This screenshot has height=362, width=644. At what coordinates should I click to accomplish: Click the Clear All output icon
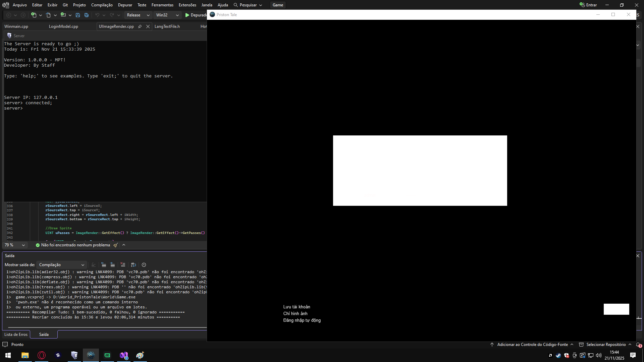[x=123, y=265]
